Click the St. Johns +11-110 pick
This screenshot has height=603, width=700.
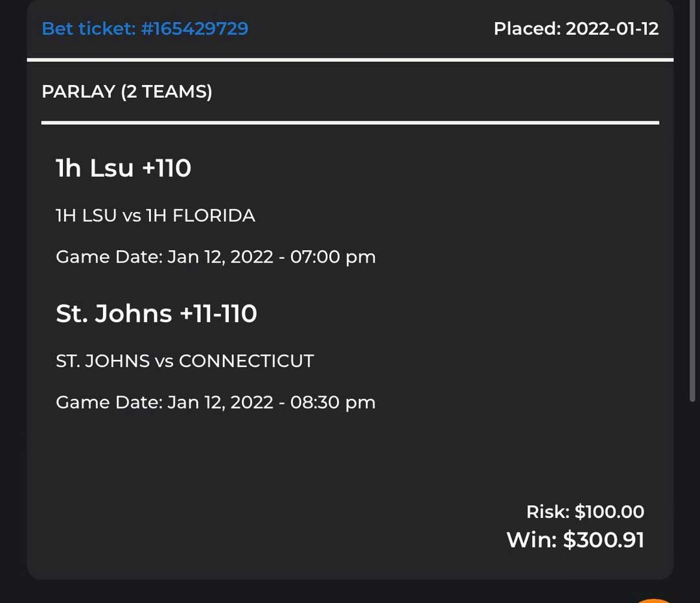tap(156, 313)
